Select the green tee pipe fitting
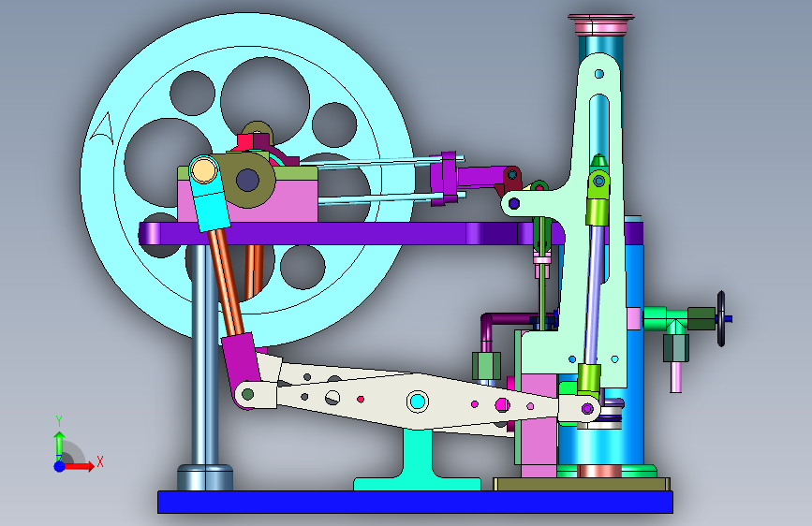The height and width of the screenshot is (526, 812). [668, 317]
